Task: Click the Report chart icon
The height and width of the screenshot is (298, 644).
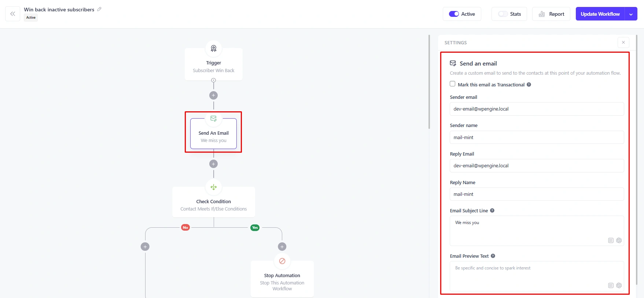Action: click(542, 14)
